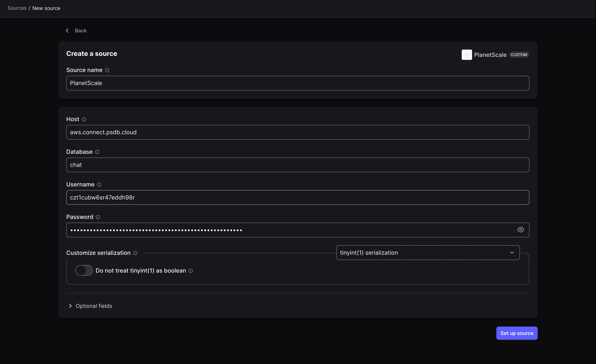Open the tinyint(1) serialization dropdown

point(428,253)
